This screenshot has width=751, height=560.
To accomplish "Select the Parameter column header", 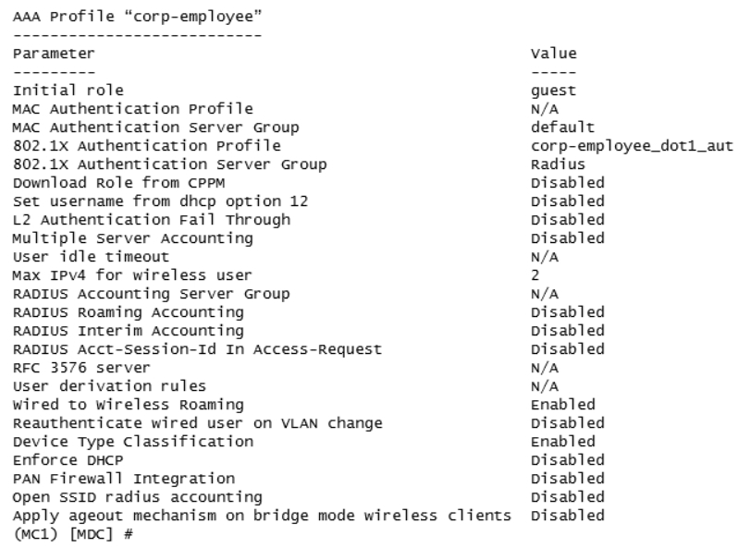I will (54, 54).
